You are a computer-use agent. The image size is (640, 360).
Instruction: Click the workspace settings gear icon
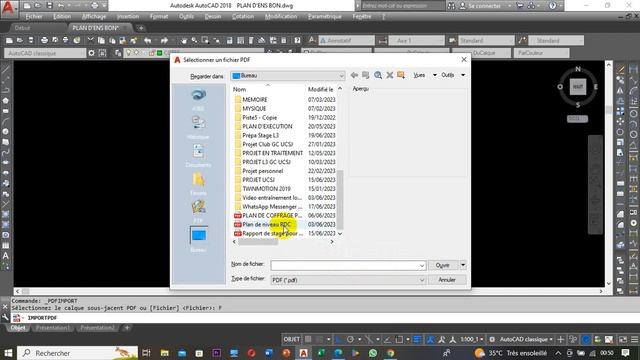91,53
